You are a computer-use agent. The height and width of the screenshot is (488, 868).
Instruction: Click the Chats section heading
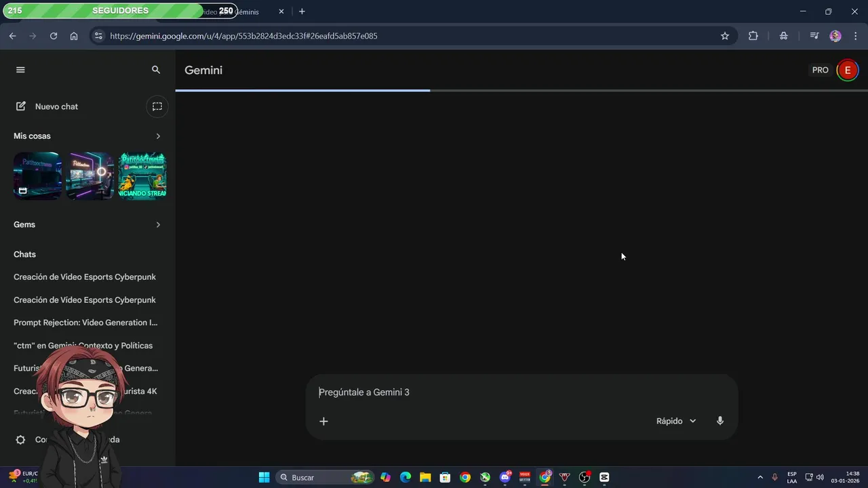(24, 255)
